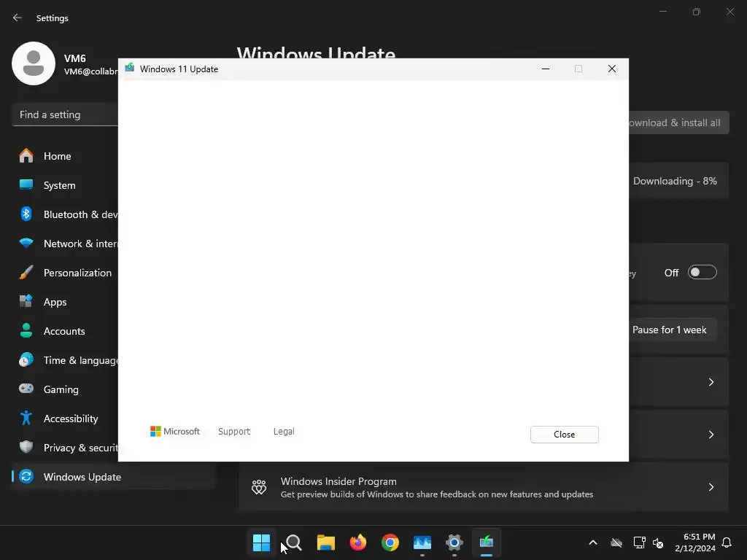Click the muted volume tray icon
Image resolution: width=747 pixels, height=560 pixels.
pyautogui.click(x=658, y=542)
